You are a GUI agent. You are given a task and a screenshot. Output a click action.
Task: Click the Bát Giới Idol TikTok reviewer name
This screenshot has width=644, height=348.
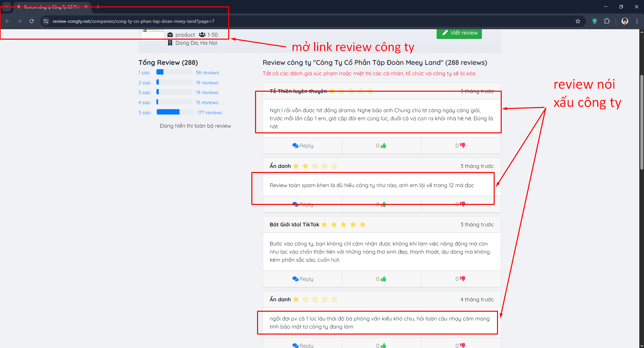(294, 225)
